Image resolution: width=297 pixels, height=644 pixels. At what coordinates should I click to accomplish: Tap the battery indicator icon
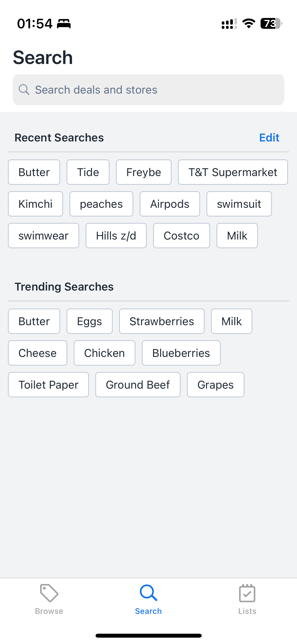point(271,24)
